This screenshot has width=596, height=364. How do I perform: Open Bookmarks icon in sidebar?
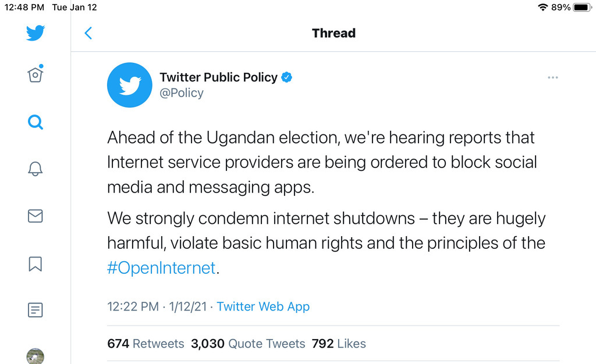tap(36, 263)
